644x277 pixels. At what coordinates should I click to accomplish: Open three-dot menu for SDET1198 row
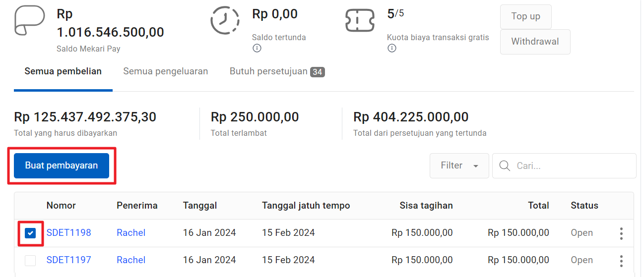tap(621, 233)
